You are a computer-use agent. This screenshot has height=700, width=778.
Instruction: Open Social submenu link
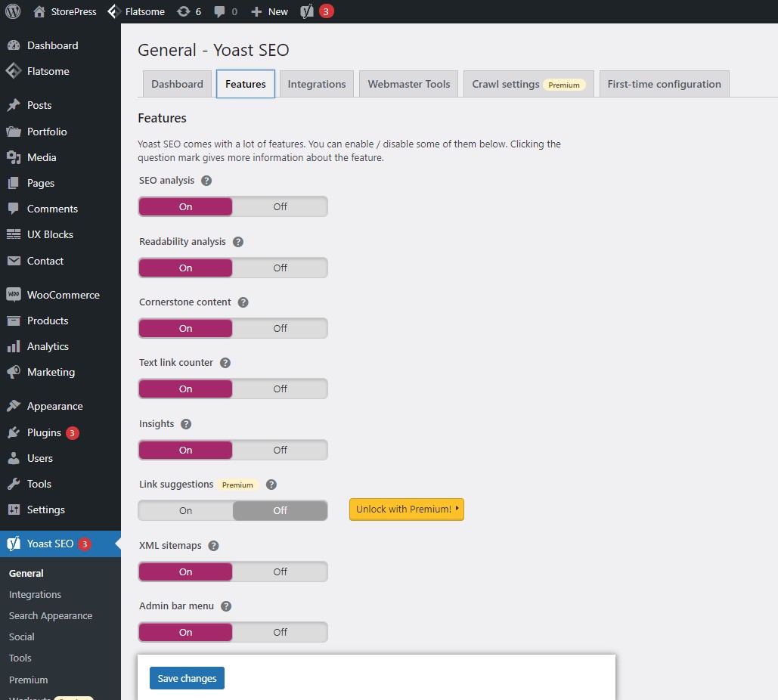[22, 637]
